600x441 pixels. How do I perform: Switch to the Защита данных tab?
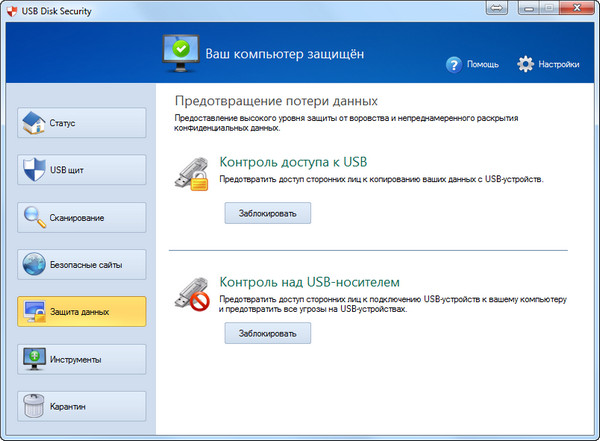(x=84, y=311)
